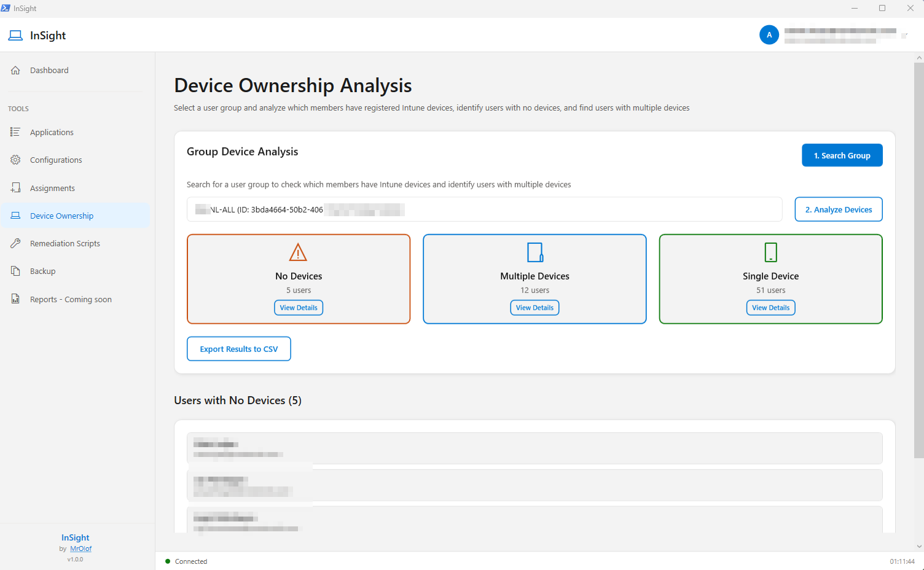
Task: Click the 'Multiple Devices' card title
Action: [x=534, y=276]
